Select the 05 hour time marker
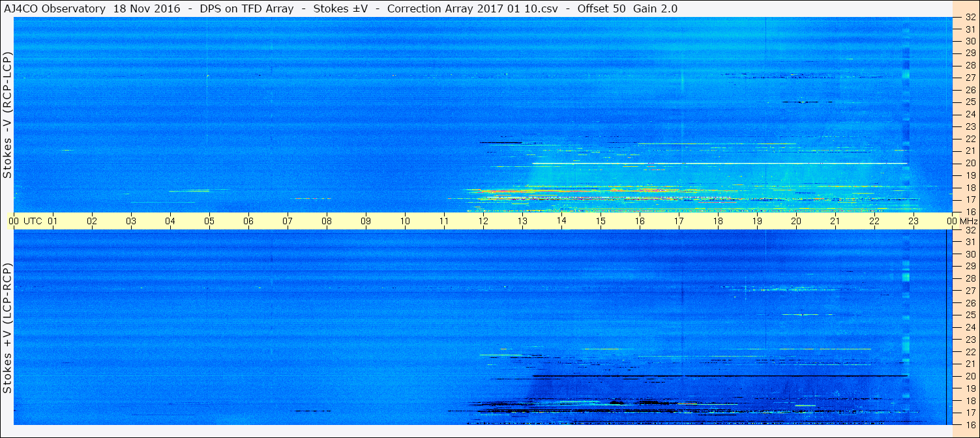This screenshot has width=980, height=438. [x=210, y=221]
